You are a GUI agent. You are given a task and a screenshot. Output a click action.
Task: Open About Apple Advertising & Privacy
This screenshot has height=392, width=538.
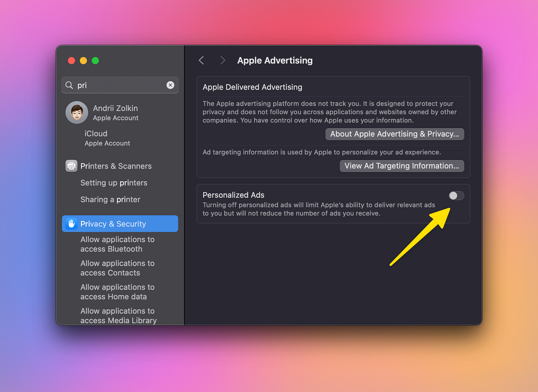pyautogui.click(x=395, y=134)
